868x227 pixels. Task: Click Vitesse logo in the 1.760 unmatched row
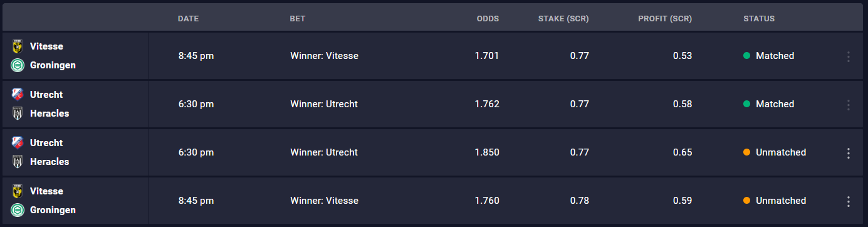pyautogui.click(x=17, y=191)
